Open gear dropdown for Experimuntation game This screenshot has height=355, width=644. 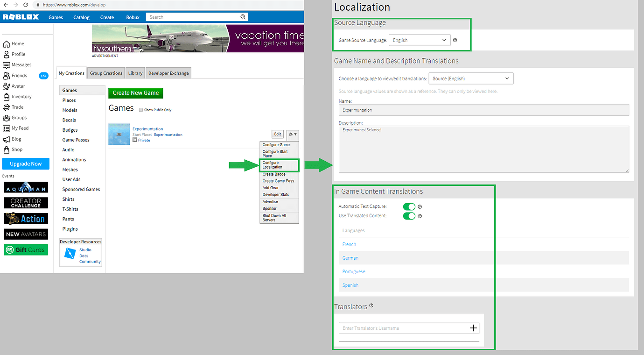(x=293, y=134)
